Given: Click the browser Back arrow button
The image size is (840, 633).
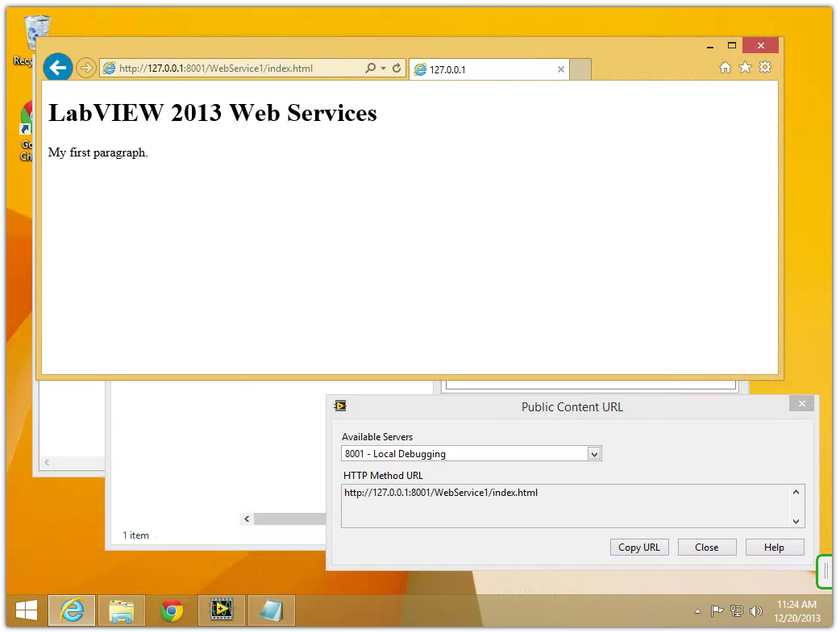Looking at the screenshot, I should coord(57,68).
